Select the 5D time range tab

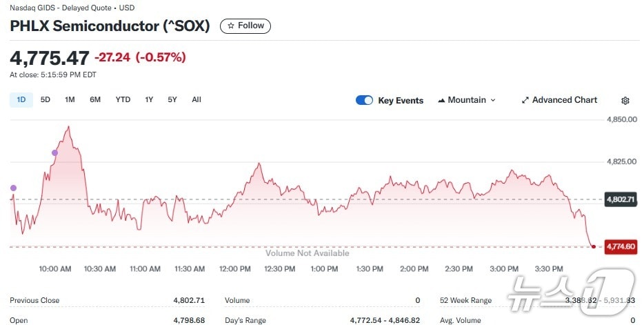click(46, 99)
